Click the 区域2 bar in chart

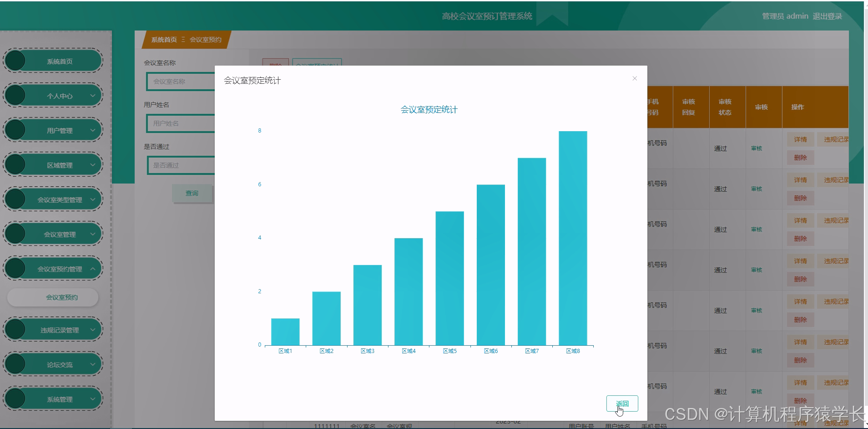(x=326, y=318)
